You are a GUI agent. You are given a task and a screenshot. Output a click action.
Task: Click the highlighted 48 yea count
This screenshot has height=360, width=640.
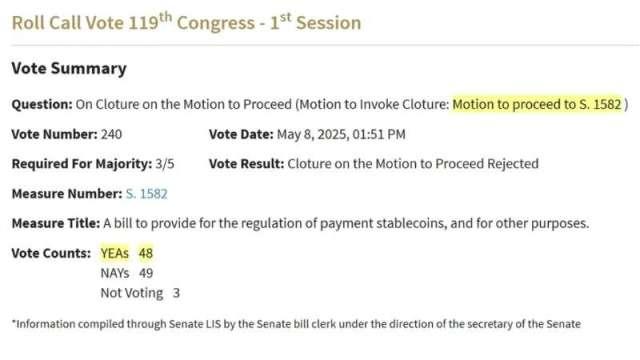pyautogui.click(x=146, y=253)
